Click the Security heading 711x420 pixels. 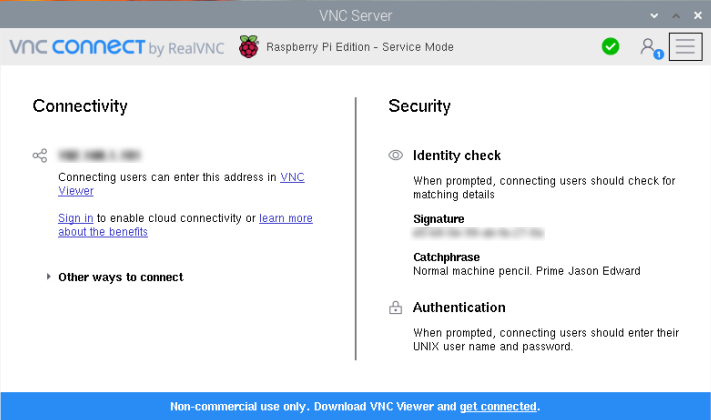(419, 106)
